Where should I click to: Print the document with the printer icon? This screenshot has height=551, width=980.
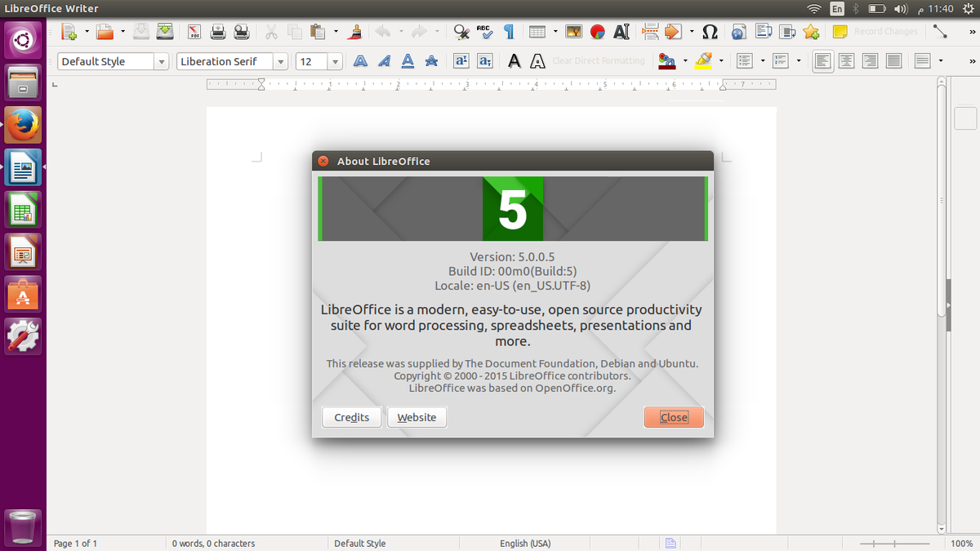(218, 32)
